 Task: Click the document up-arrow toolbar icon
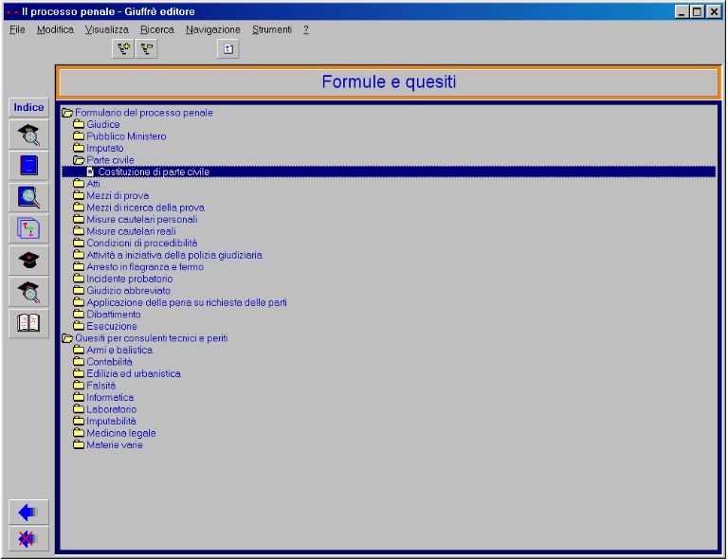point(227,48)
